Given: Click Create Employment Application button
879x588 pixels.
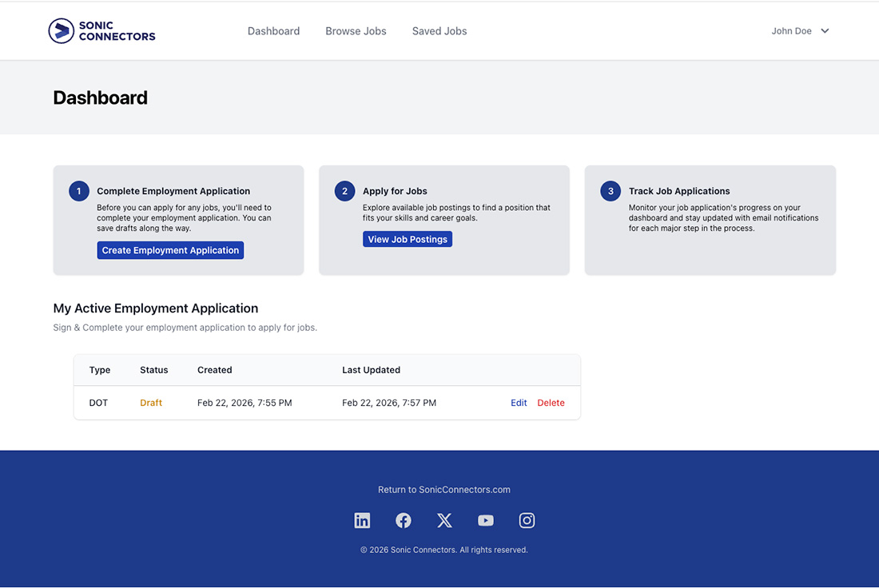Looking at the screenshot, I should coord(170,251).
